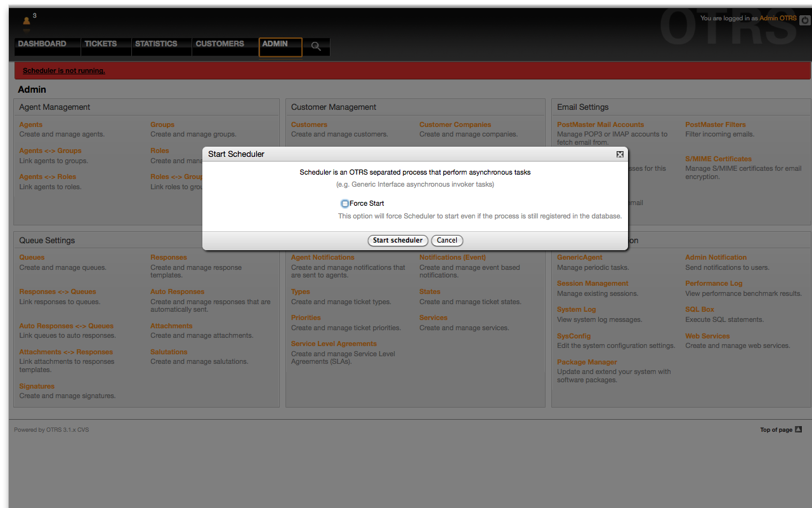The image size is (812, 508).
Task: Click the search magnifier icon in navigation
Action: (316, 46)
